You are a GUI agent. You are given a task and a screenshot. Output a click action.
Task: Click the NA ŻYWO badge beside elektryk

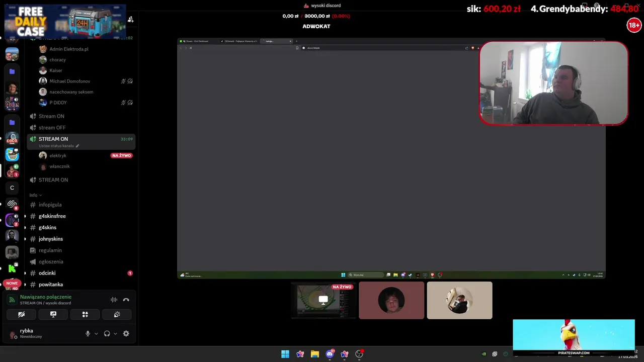tap(121, 155)
